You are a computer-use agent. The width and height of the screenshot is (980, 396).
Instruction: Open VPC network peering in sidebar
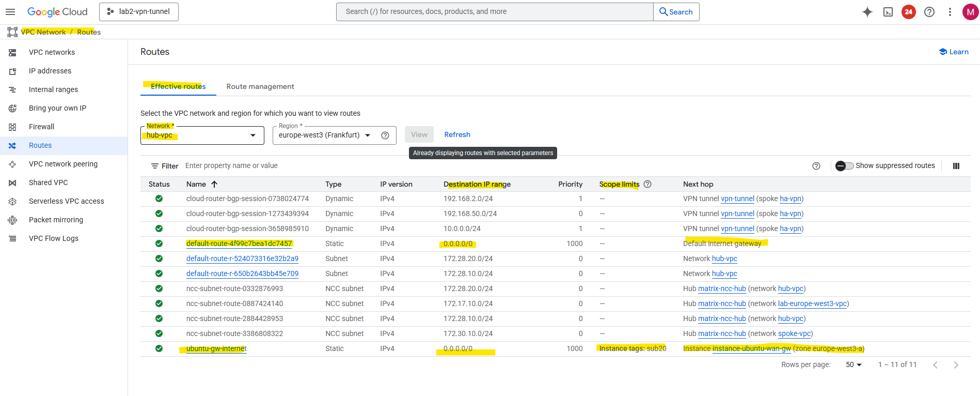tap(63, 164)
